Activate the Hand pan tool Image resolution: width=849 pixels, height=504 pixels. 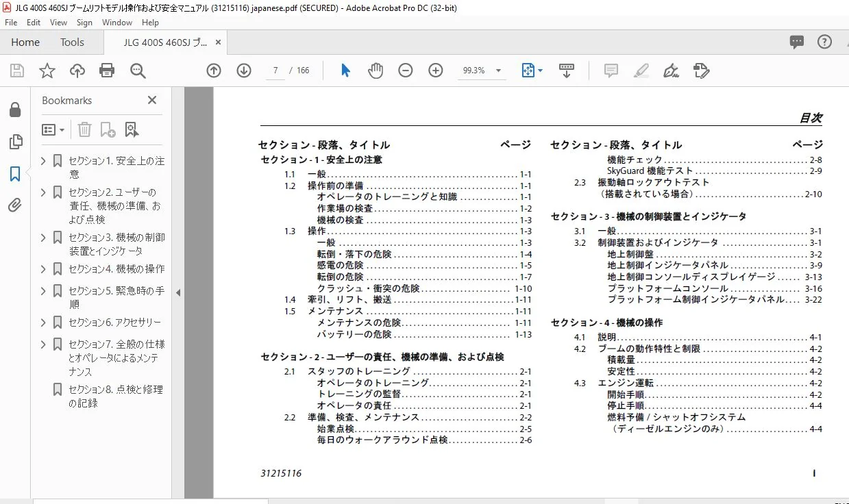pos(376,71)
